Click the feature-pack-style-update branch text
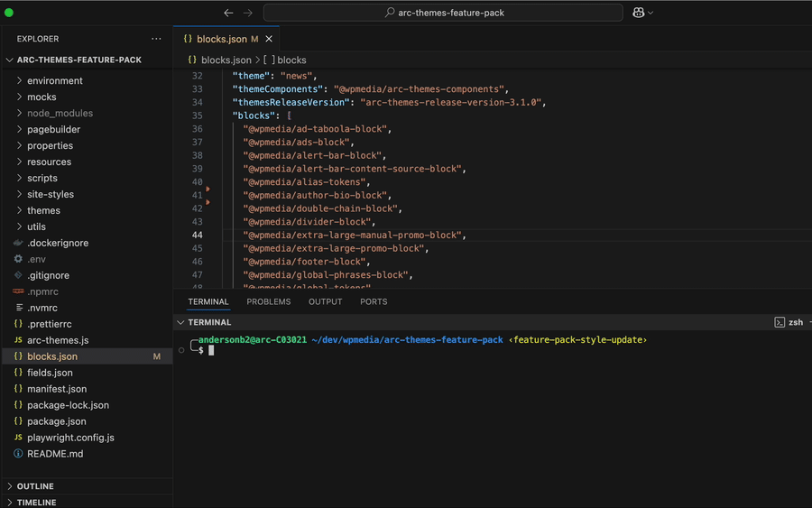The width and height of the screenshot is (812, 508). click(578, 339)
